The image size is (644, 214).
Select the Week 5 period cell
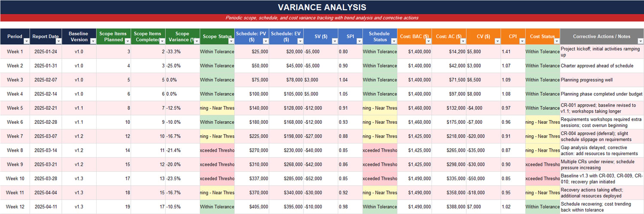[x=15, y=108]
